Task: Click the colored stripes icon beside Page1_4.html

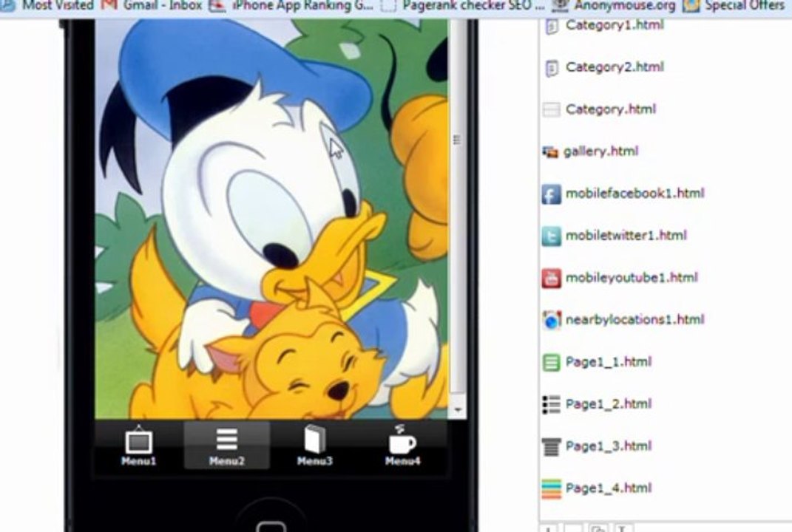Action: coord(551,489)
